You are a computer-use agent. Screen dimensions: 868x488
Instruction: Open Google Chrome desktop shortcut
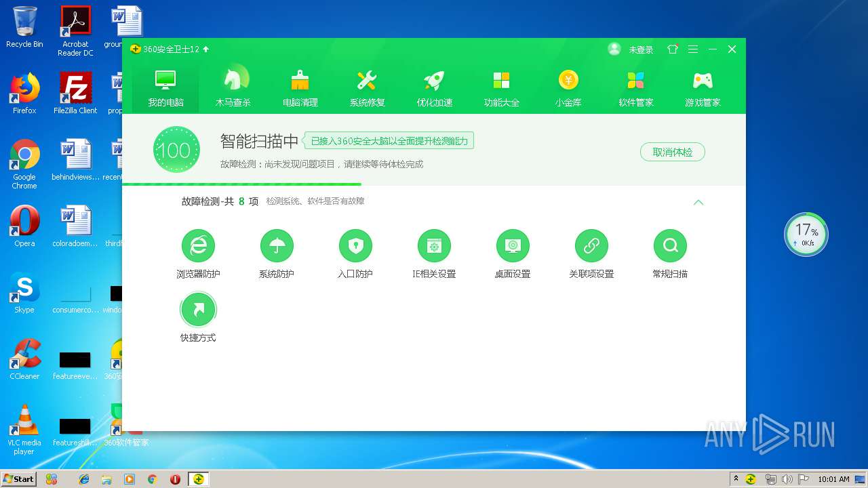[24, 164]
